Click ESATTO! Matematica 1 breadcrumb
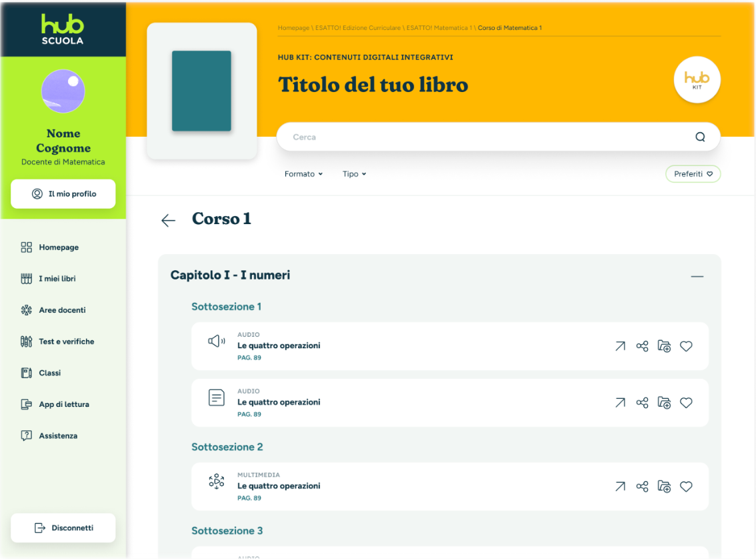Screen dimensions: 756x559 [439, 28]
